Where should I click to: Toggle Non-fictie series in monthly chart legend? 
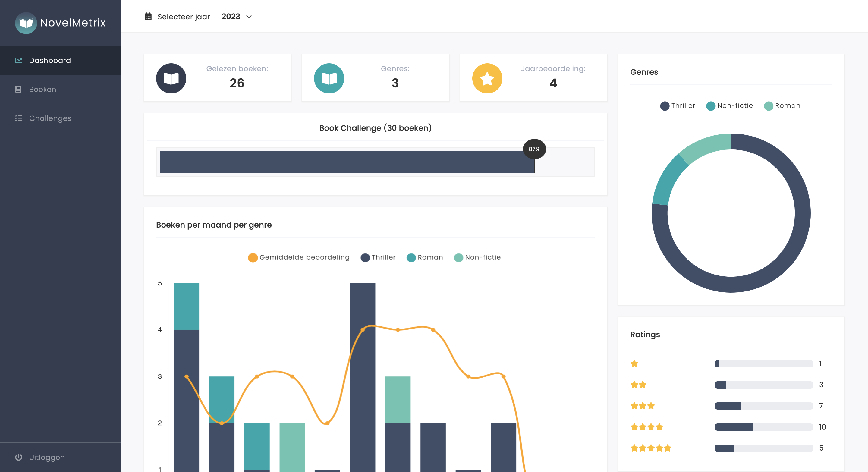pos(477,257)
